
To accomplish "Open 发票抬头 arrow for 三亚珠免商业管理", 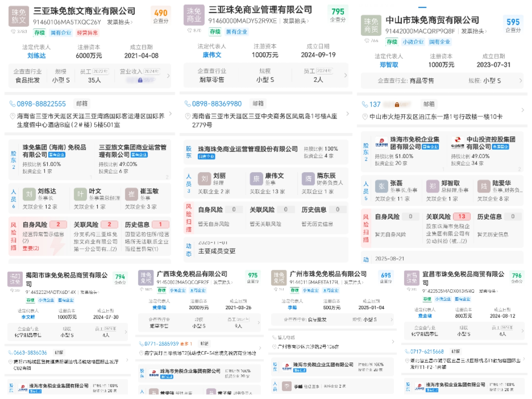I will click(x=308, y=21).
